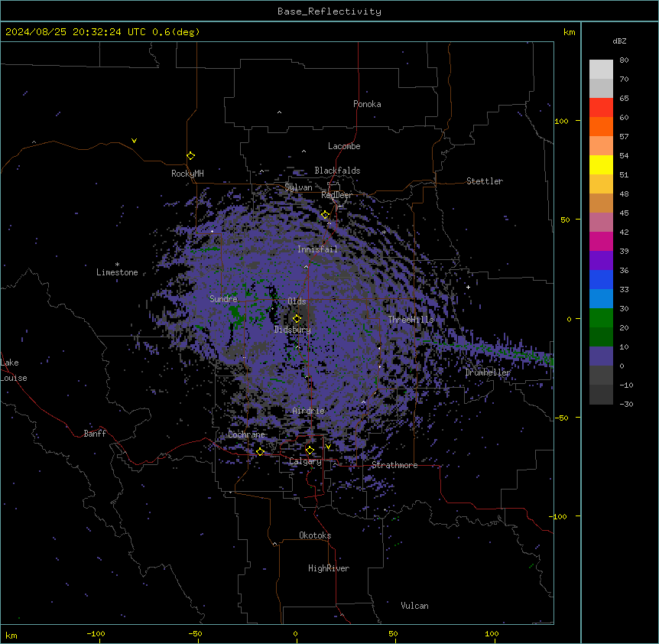Click the Airdrie label on map
Viewport: 659px width, 644px height.
309,411
